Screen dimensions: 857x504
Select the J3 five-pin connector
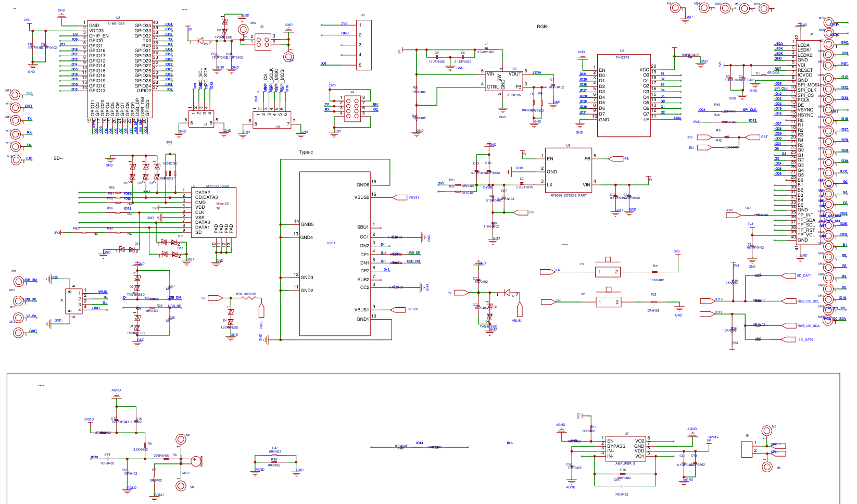click(x=364, y=45)
